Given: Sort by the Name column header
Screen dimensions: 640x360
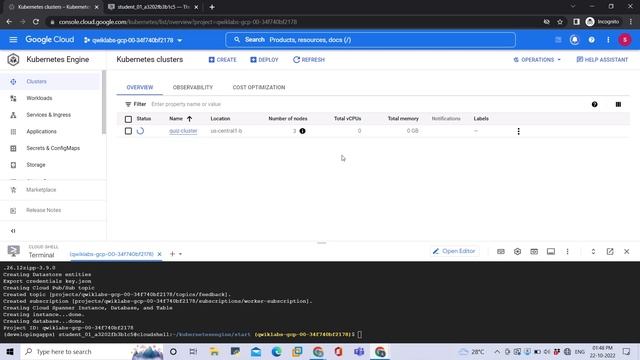Looking at the screenshot, I should 180,119.
